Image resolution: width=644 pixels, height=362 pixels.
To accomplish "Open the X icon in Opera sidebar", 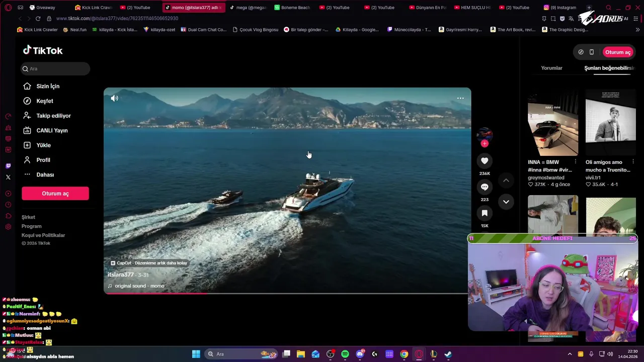I will [8, 177].
